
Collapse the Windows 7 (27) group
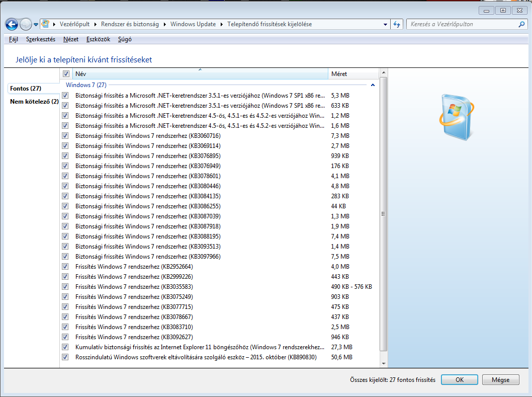373,85
